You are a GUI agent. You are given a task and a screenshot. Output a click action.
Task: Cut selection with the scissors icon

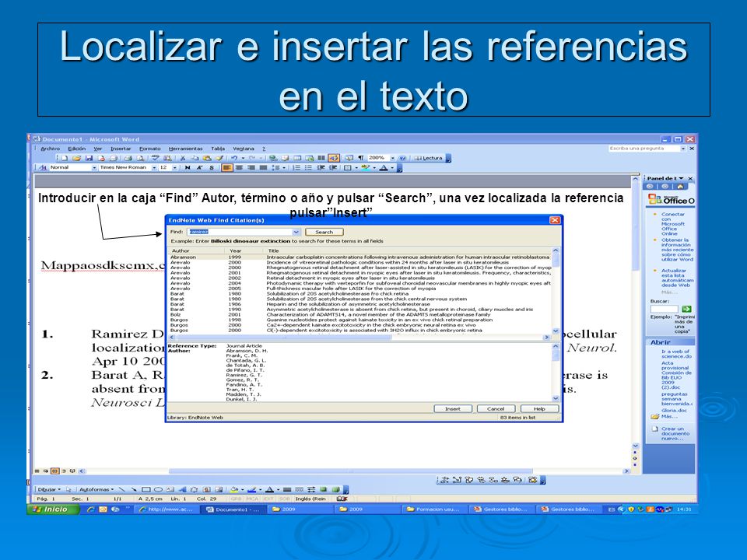click(x=182, y=158)
